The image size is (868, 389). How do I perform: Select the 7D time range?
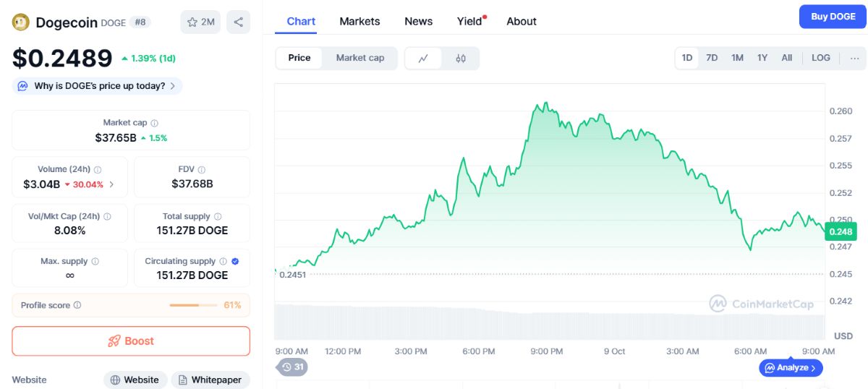pyautogui.click(x=712, y=58)
